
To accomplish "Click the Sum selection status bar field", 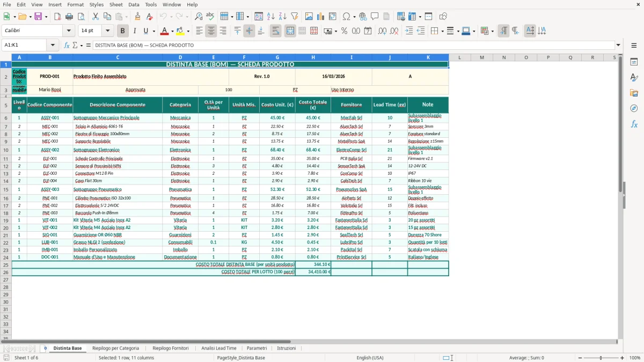I will coord(526,358).
